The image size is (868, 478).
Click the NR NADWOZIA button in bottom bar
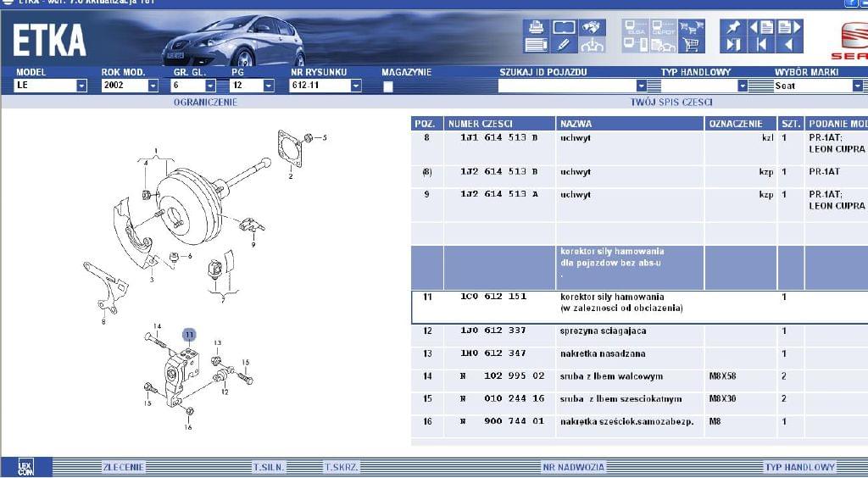pos(574,467)
